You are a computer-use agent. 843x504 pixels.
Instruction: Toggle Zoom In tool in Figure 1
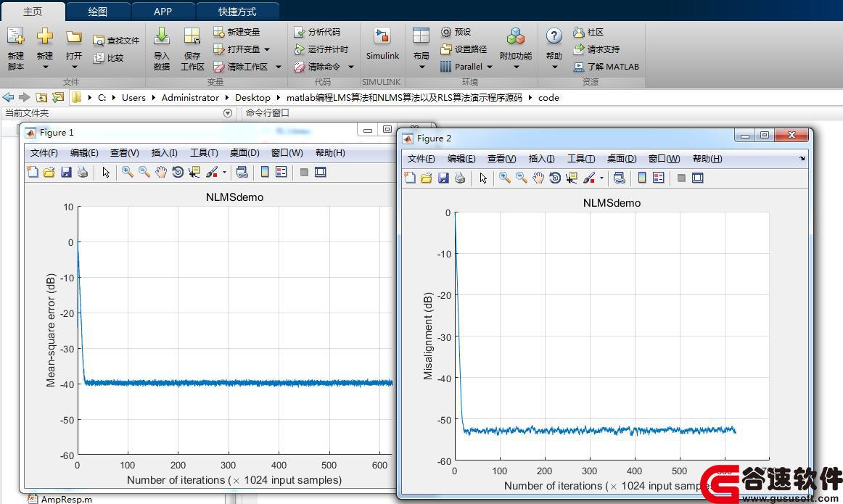coord(128,172)
